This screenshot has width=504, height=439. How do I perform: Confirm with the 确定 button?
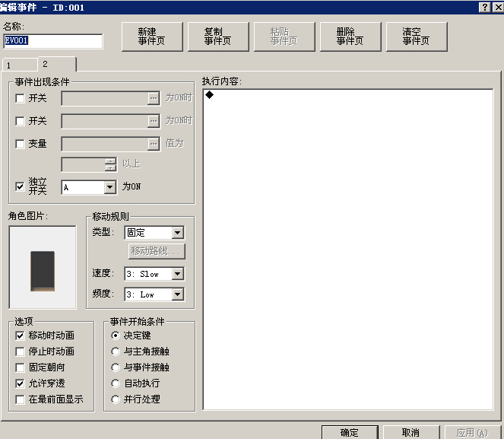(350, 433)
